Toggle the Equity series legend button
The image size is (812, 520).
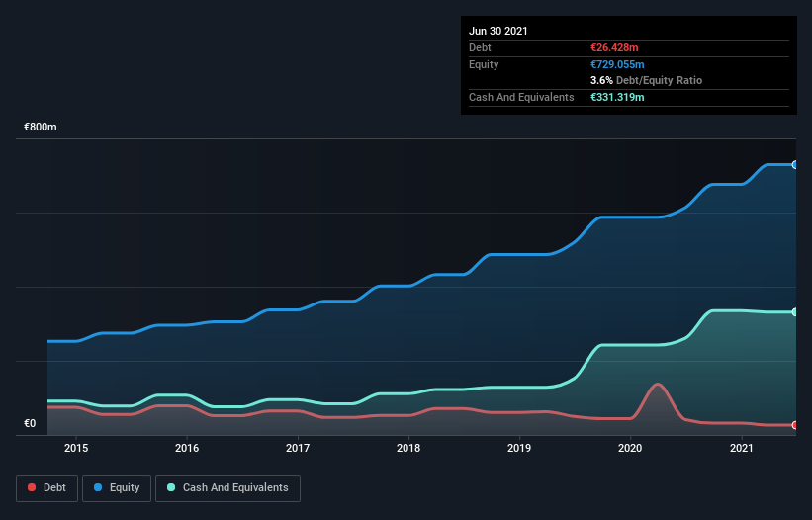[x=117, y=488]
